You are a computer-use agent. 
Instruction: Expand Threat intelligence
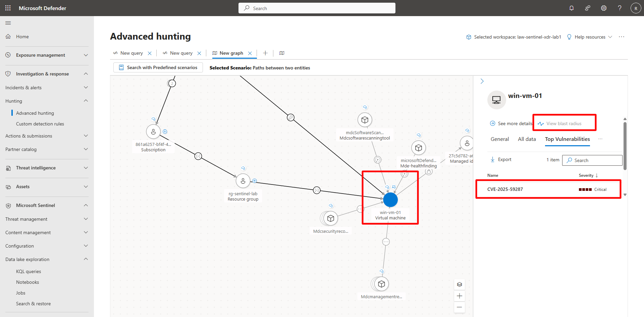click(x=86, y=168)
